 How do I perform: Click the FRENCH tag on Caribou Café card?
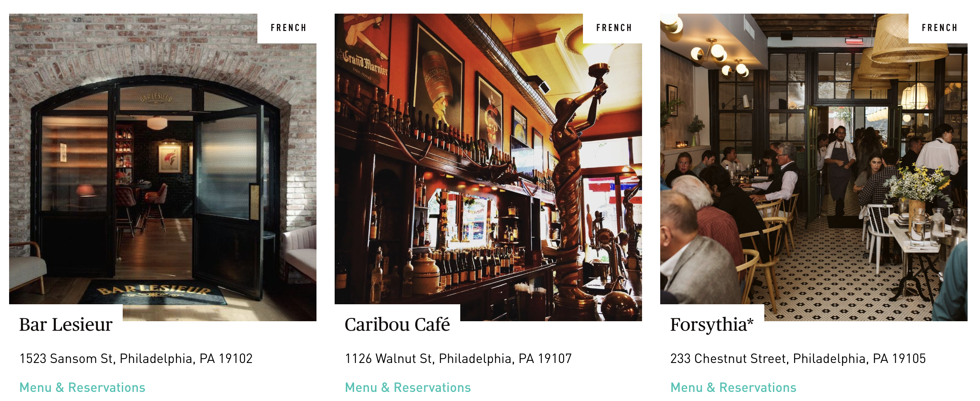[x=614, y=28]
